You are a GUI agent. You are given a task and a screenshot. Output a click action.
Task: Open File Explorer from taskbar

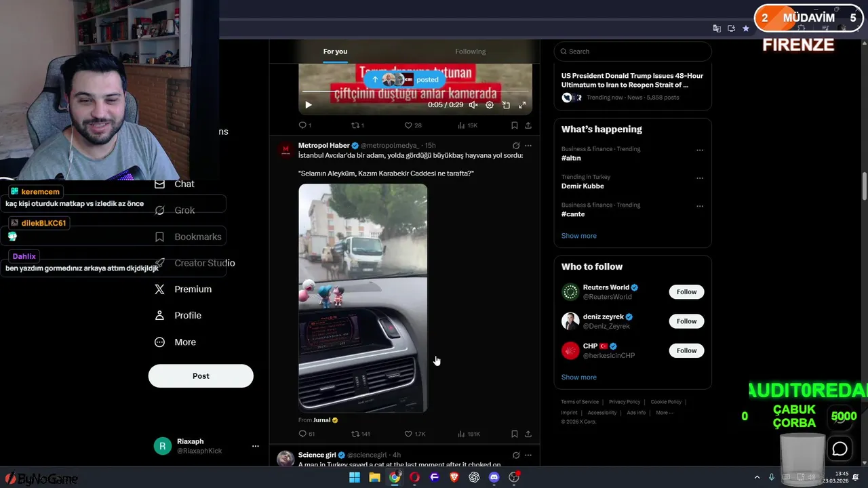point(374,477)
